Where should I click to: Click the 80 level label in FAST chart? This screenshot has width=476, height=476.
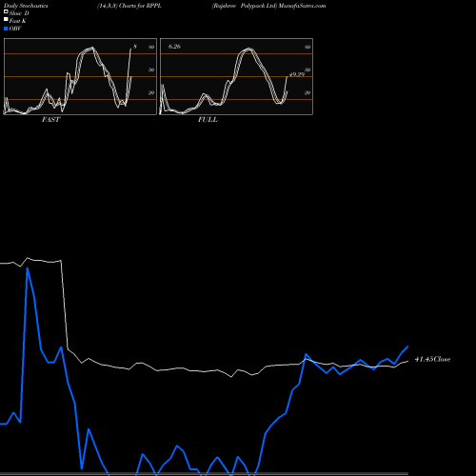pos(151,47)
